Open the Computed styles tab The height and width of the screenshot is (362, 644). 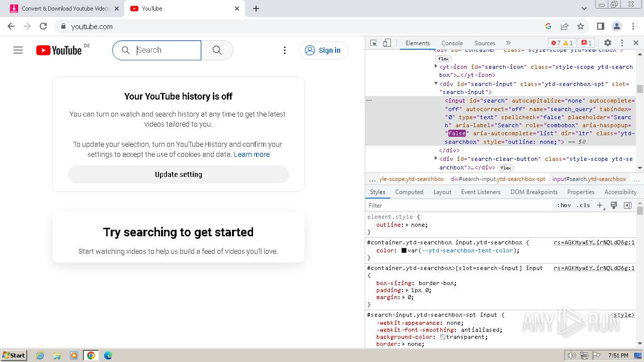coord(409,192)
